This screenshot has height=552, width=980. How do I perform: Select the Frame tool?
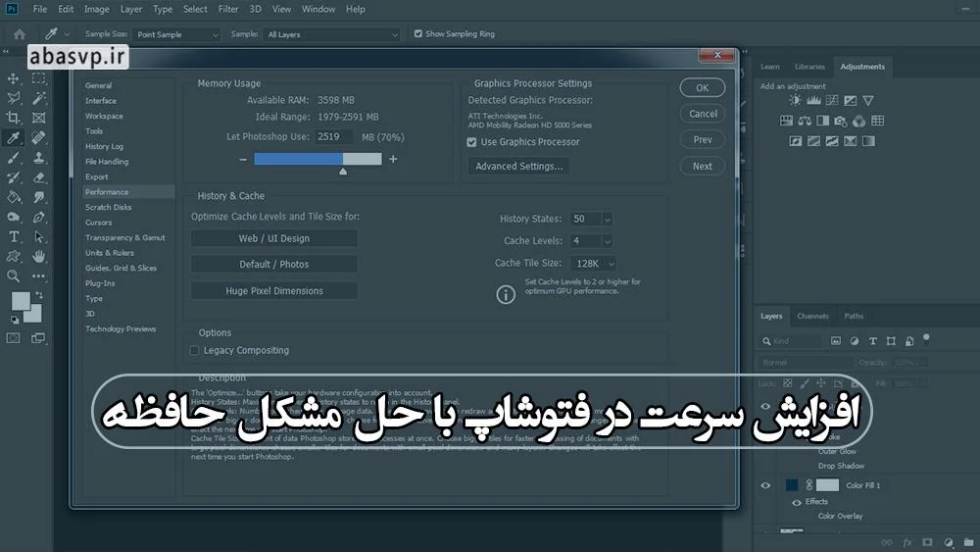(x=39, y=118)
